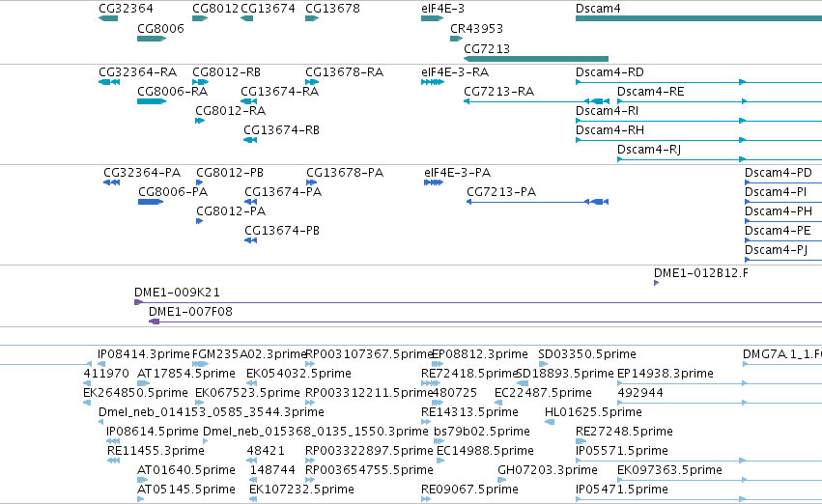Select the eIF4E-3 gene label
Screen dimensions: 822x504
pyautogui.click(x=442, y=9)
